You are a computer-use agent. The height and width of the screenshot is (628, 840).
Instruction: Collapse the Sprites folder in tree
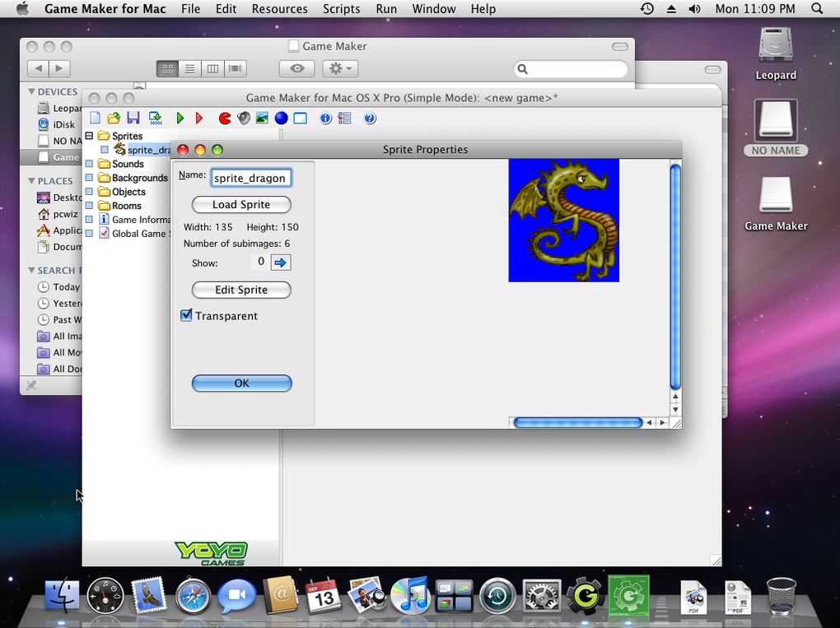pos(89,136)
